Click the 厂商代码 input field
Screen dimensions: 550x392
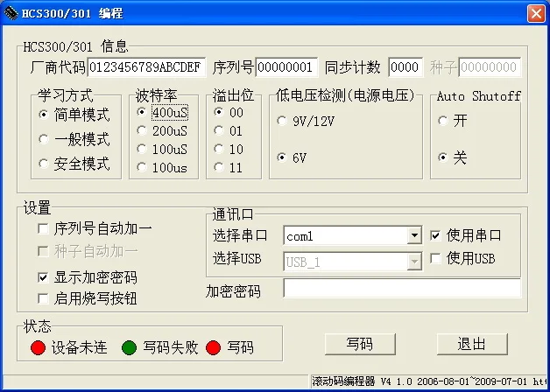click(146, 66)
